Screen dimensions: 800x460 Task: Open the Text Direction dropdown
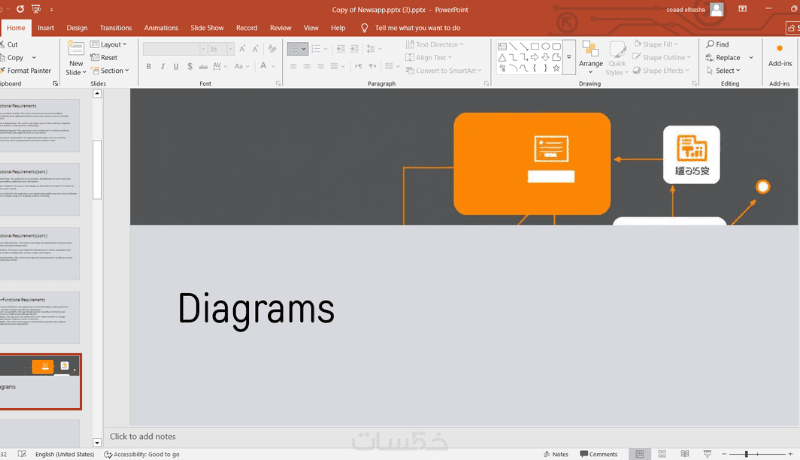435,44
